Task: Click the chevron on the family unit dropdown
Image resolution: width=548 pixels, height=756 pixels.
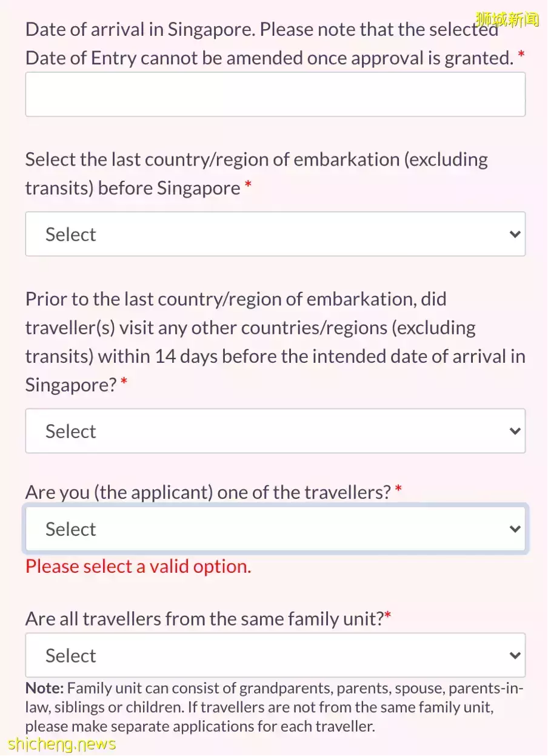Action: pos(515,655)
